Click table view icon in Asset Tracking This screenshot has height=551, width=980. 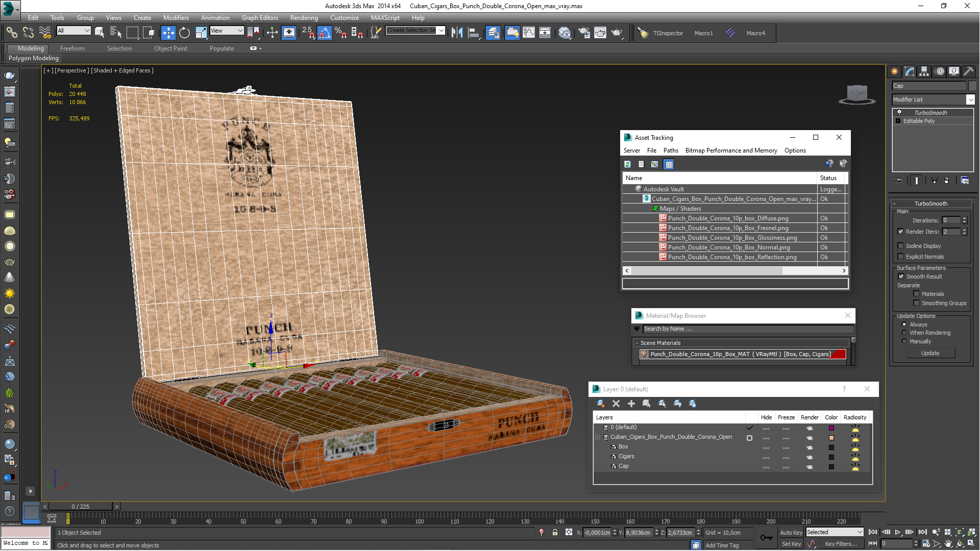point(669,164)
